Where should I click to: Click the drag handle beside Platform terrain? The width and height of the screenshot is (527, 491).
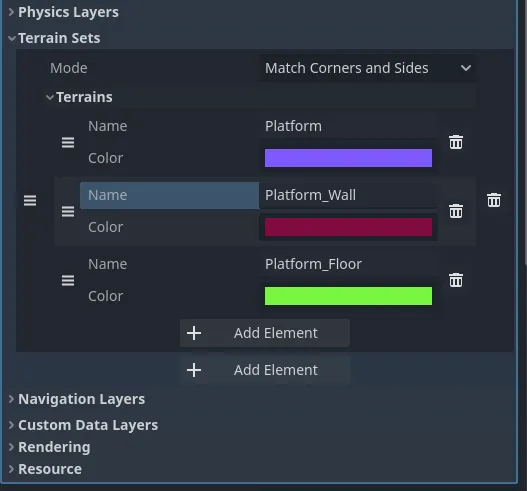click(x=68, y=142)
